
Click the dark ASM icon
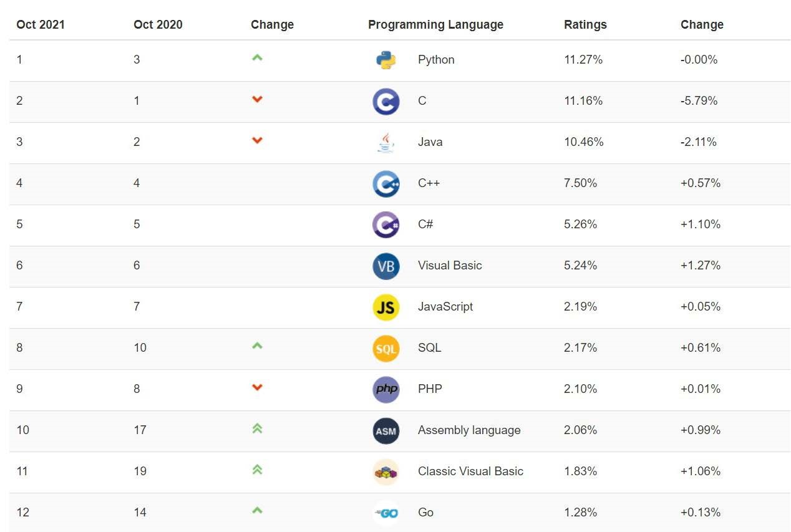(x=386, y=430)
